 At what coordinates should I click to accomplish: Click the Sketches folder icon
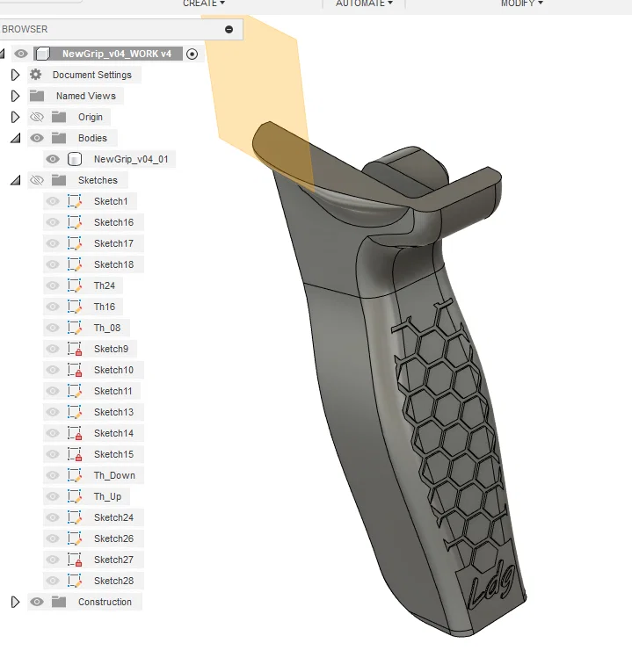coord(59,180)
